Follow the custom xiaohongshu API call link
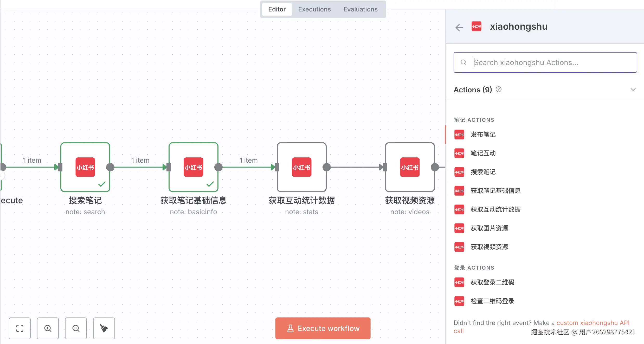The height and width of the screenshot is (344, 644). pos(593,323)
